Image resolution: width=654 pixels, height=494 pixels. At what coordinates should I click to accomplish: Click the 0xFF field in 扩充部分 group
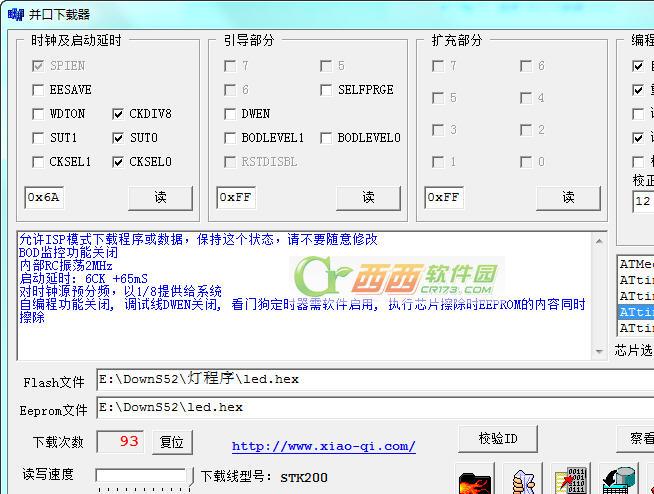[444, 197]
